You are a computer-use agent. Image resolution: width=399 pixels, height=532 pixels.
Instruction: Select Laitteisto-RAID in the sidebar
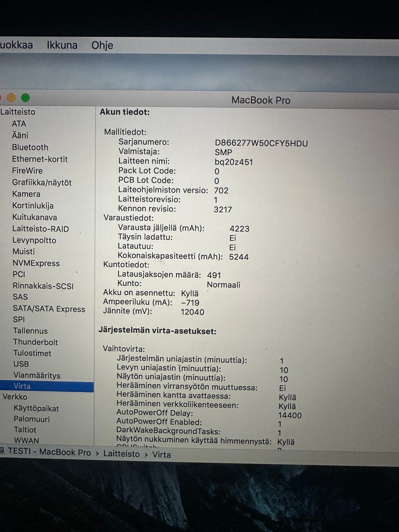pos(41,229)
